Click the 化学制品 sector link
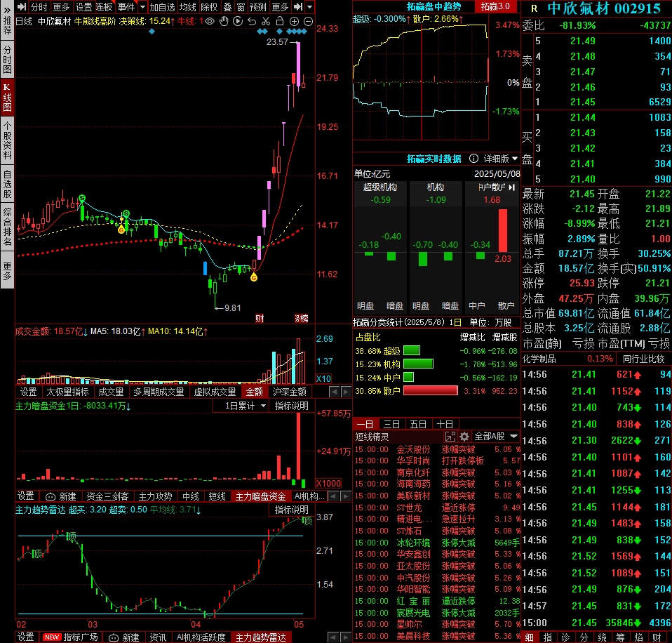The width and height of the screenshot is (672, 643). click(x=539, y=359)
